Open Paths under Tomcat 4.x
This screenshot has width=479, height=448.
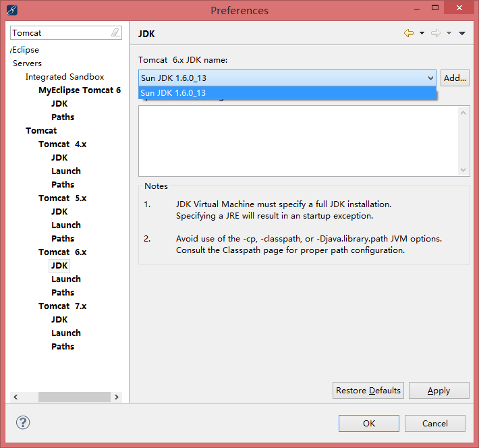pyautogui.click(x=63, y=185)
